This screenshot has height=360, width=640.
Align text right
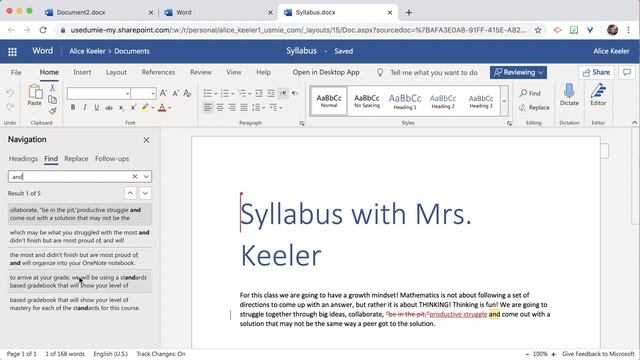click(x=232, y=108)
